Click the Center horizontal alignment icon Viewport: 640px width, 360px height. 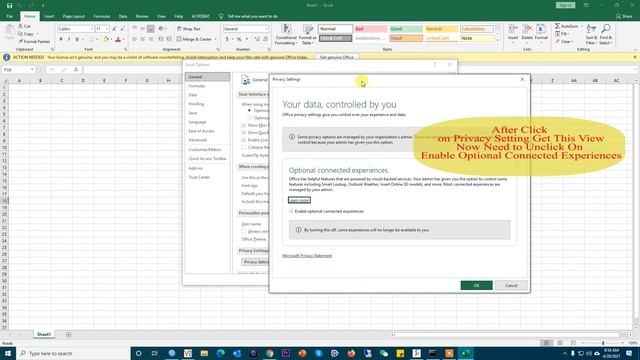click(142, 39)
